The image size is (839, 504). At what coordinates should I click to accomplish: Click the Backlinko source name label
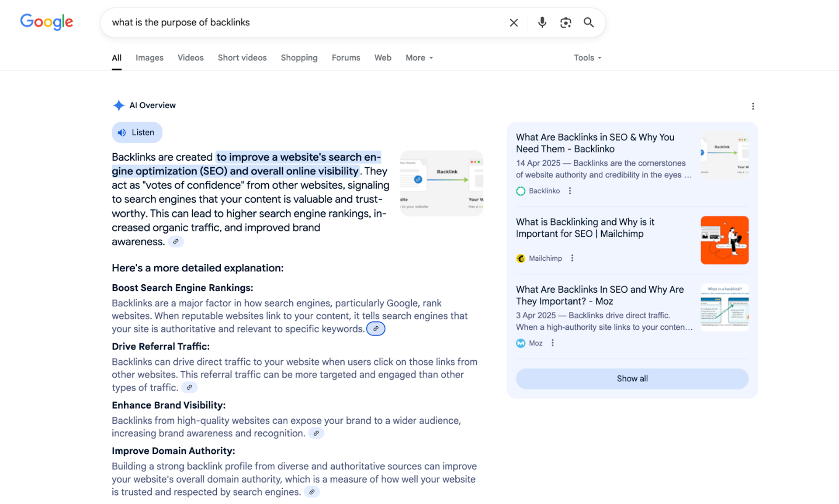coord(544,191)
